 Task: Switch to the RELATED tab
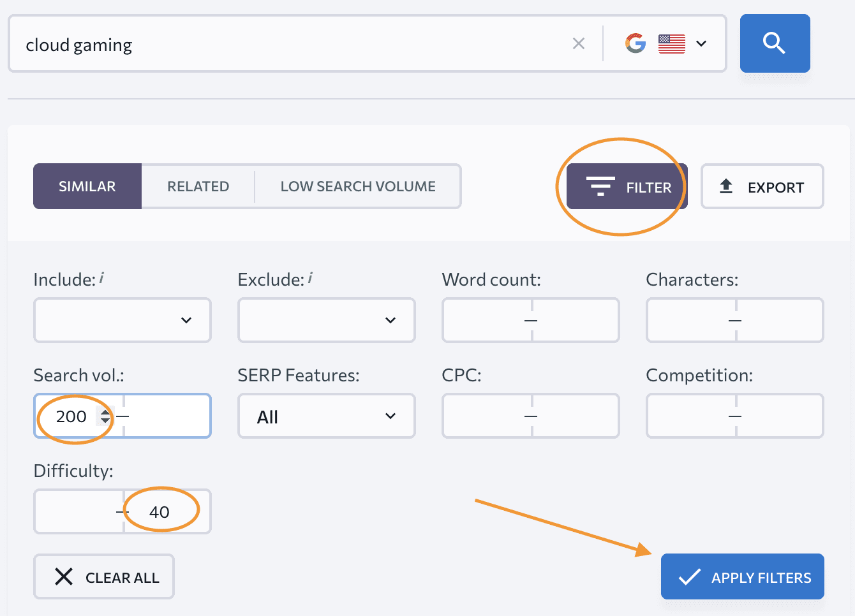198,186
